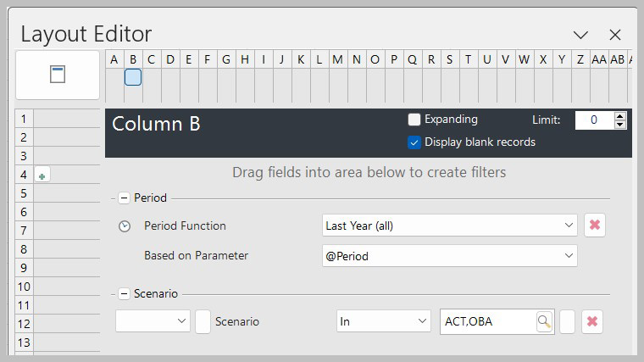
Task: Close the Layout Editor panel
Action: tap(616, 35)
